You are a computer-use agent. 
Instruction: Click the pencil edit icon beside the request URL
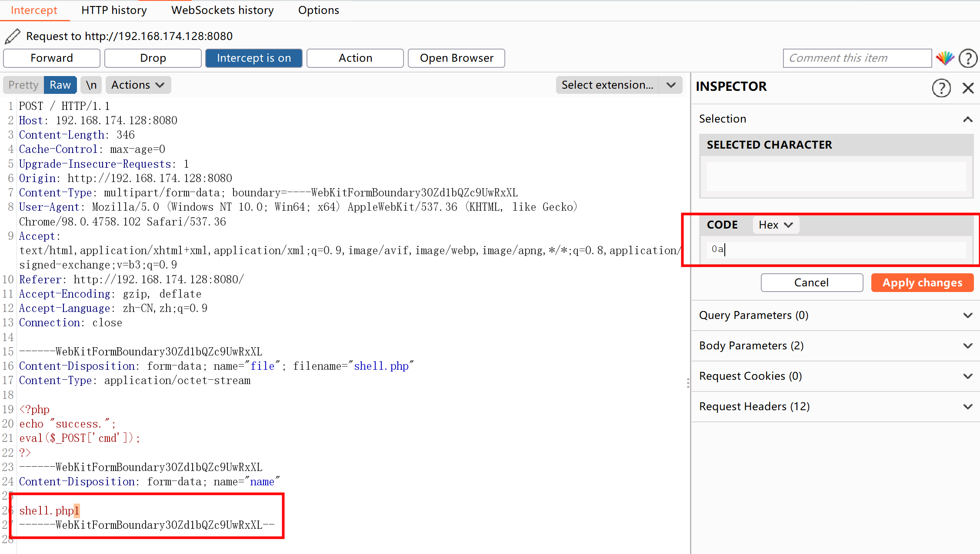(x=13, y=36)
